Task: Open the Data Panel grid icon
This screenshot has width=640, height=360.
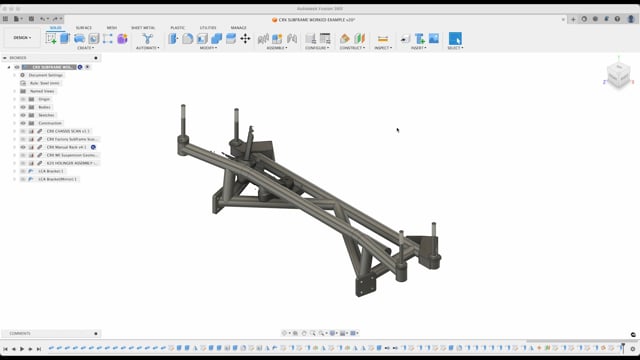Action: point(5,19)
